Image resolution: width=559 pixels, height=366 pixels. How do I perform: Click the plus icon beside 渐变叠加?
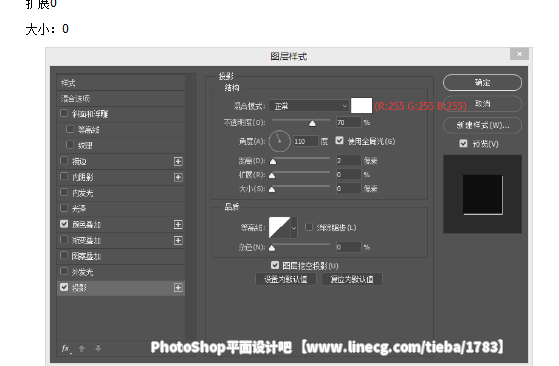pos(178,241)
